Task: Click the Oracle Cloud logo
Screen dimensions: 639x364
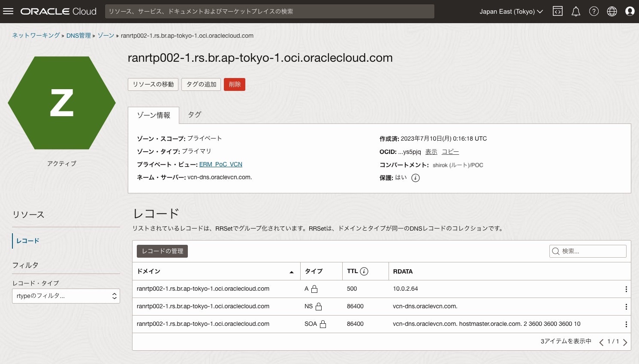Action: (x=59, y=12)
